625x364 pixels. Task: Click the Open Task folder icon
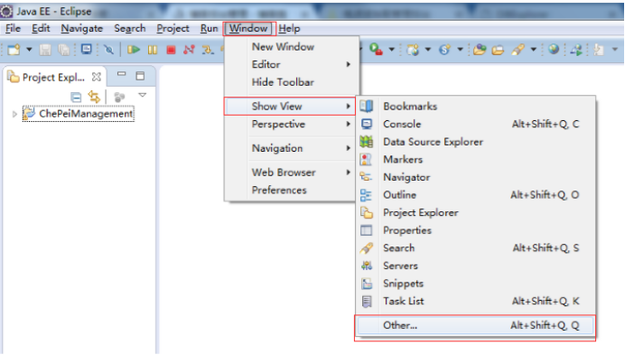(x=498, y=50)
